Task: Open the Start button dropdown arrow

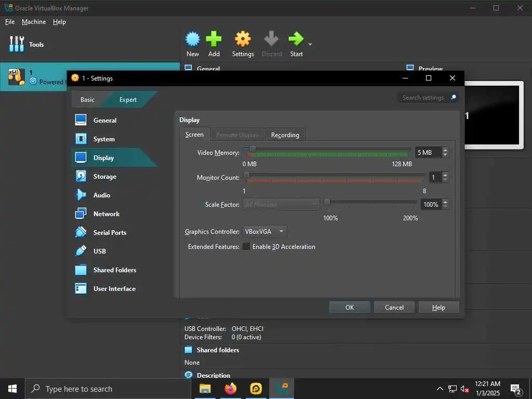Action: click(x=310, y=44)
